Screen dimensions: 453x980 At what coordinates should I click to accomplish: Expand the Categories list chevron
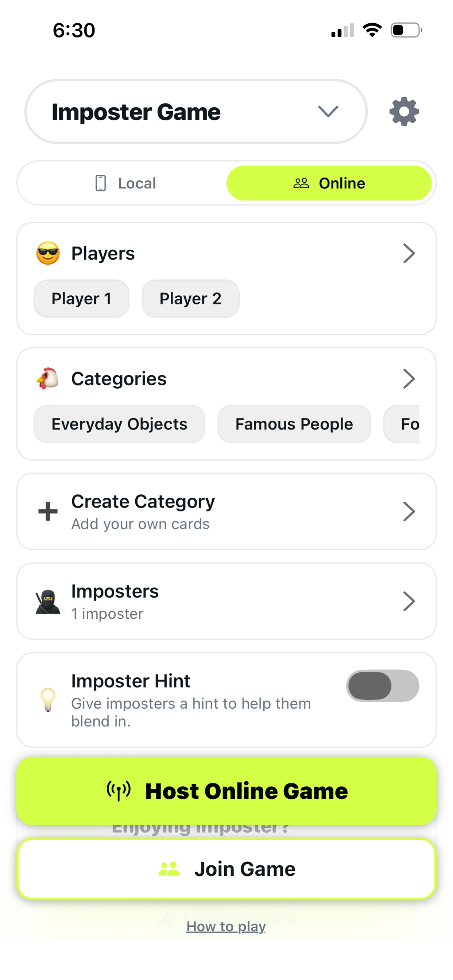coord(409,378)
